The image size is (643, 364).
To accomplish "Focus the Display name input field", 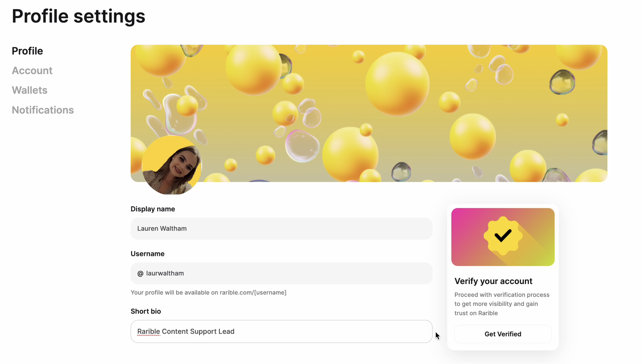I will coord(281,229).
